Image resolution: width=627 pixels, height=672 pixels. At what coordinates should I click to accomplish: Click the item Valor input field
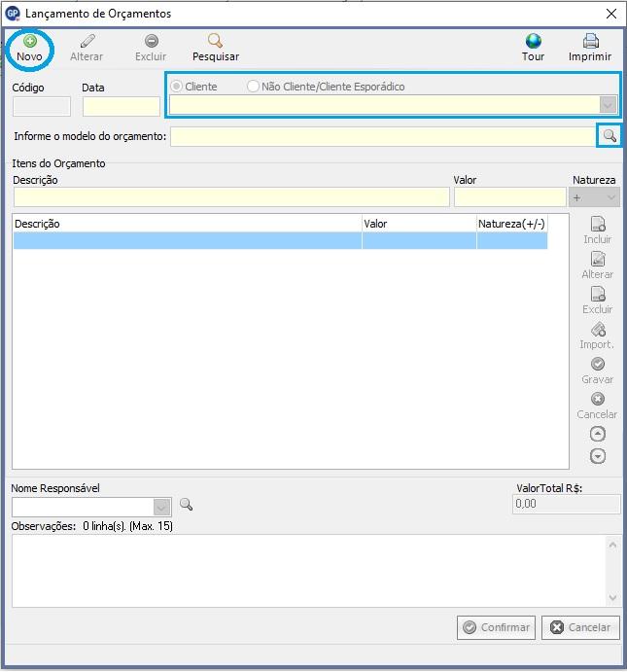click(510, 197)
